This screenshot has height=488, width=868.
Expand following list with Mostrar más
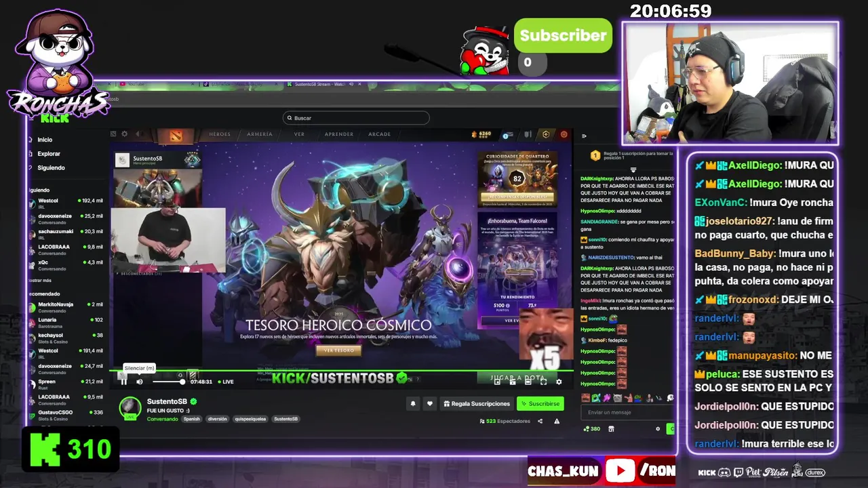(x=39, y=280)
